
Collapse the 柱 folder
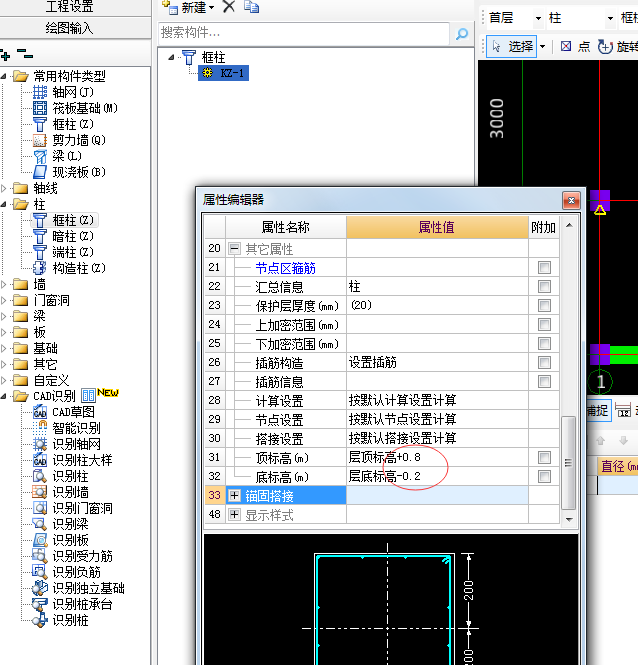pyautogui.click(x=4, y=204)
